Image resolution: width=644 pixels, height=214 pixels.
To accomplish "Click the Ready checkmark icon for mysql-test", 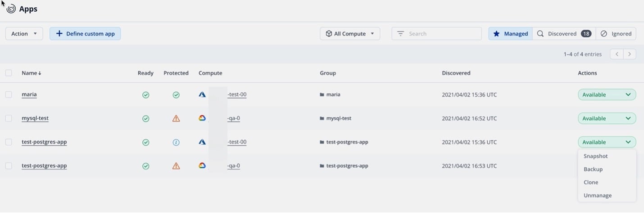I will (145, 119).
